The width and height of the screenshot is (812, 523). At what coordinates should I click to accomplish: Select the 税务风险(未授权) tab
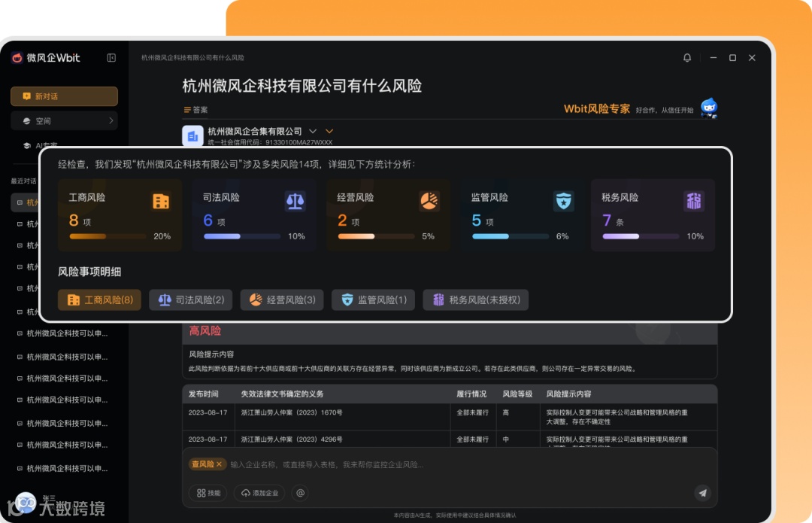475,300
